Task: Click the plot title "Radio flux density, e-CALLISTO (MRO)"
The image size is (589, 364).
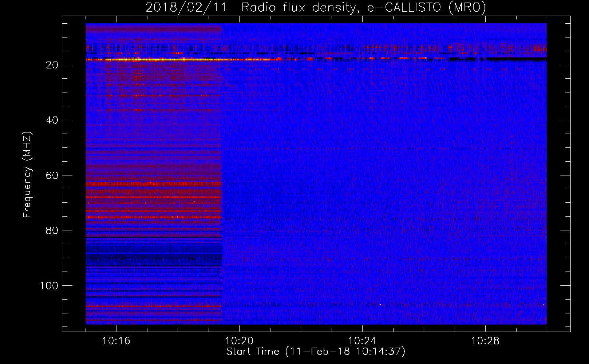Action: 363,7
